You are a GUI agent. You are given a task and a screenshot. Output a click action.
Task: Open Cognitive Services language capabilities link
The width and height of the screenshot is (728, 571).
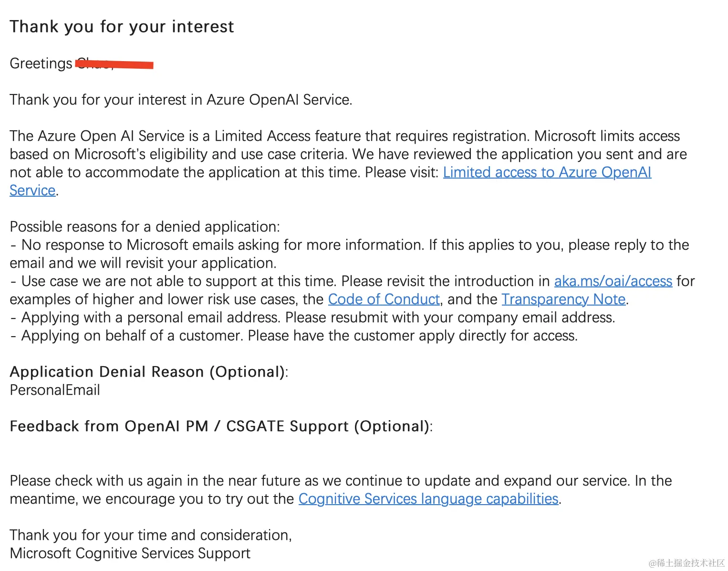(x=428, y=499)
